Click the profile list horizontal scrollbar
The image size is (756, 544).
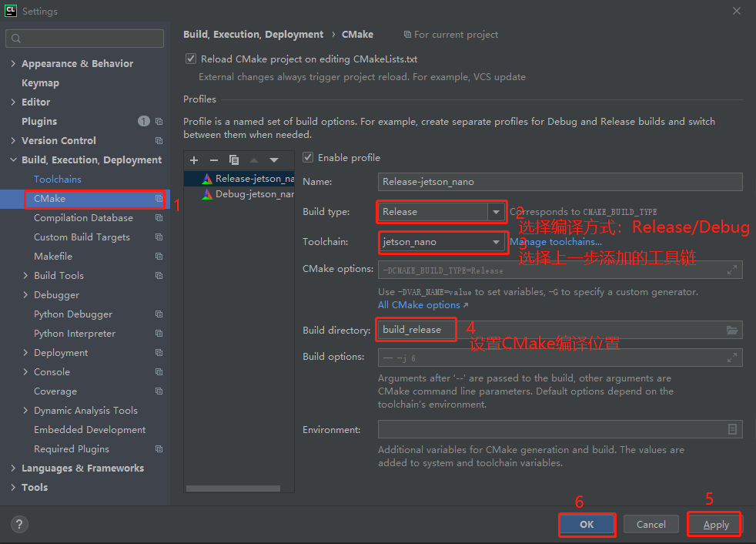[232, 489]
